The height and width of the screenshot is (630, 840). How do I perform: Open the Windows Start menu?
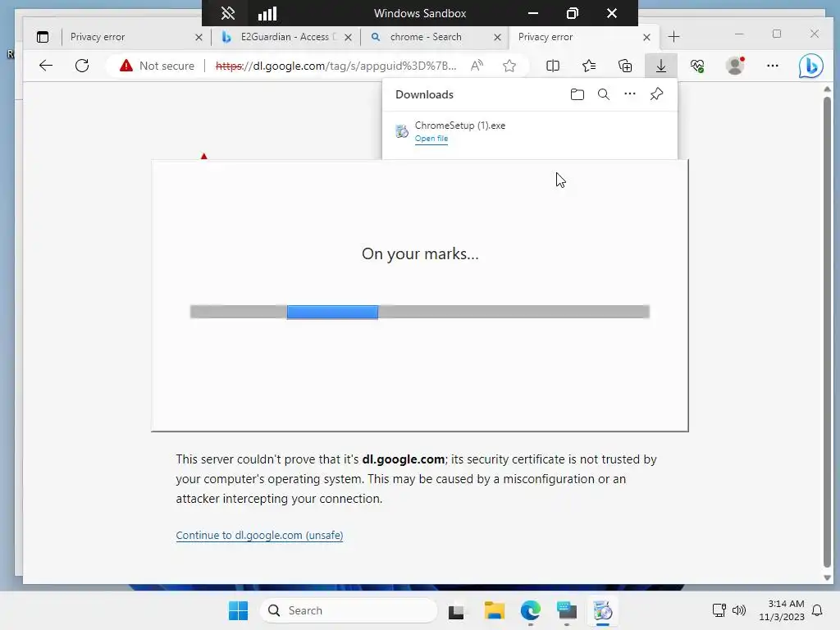click(239, 610)
